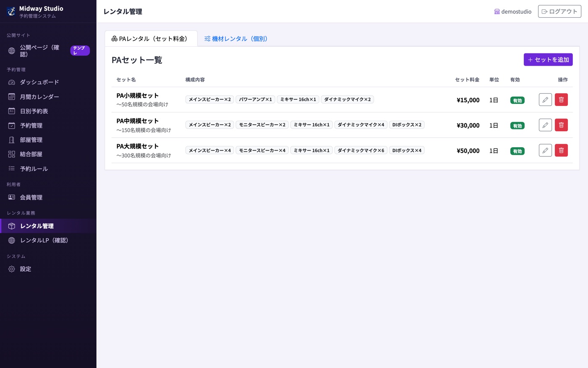Click the ¥15,000 price cell
Viewport: 588px width, 368px height.
click(468, 100)
